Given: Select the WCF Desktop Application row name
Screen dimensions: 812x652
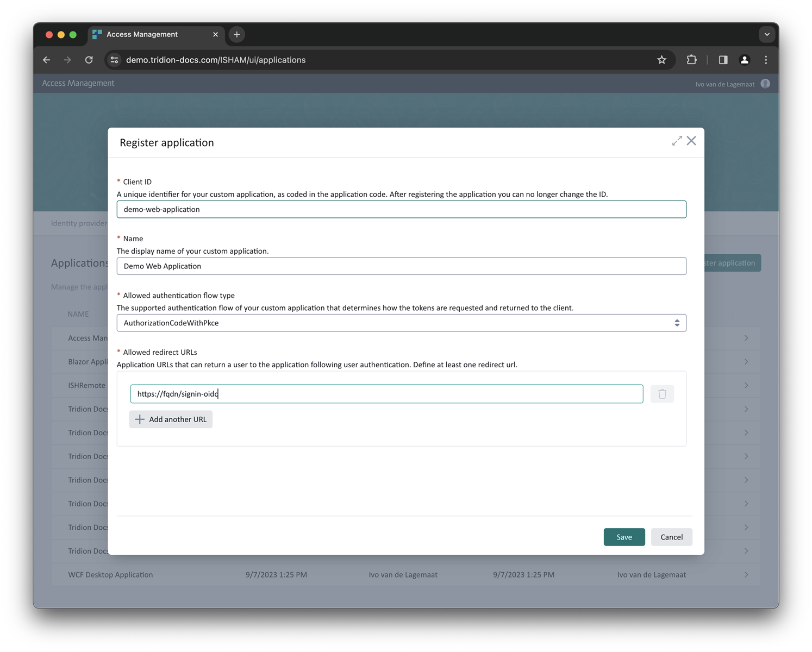Looking at the screenshot, I should pyautogui.click(x=110, y=575).
